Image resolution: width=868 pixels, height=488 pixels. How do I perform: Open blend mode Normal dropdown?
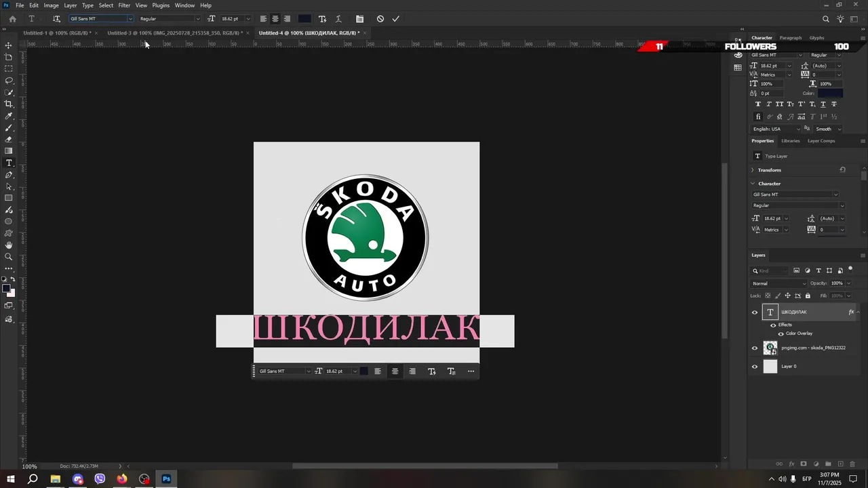[x=779, y=283]
